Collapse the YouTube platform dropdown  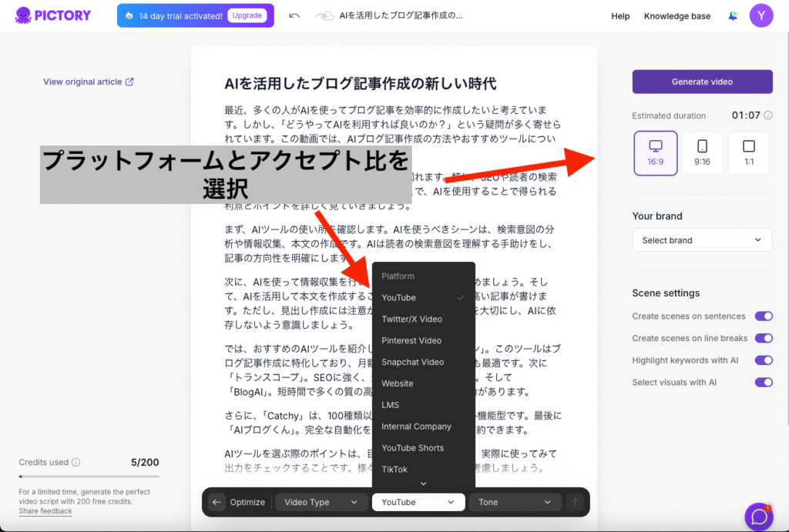coord(418,502)
